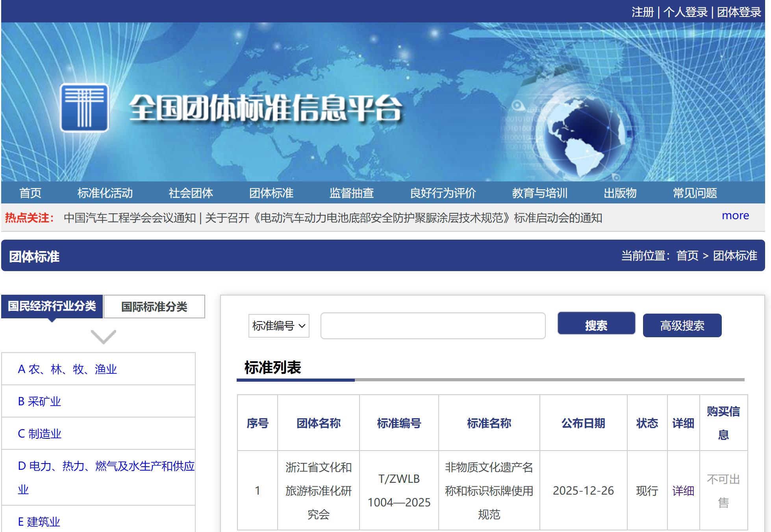Open 团体标准 in navigation bar
The image size is (771, 532).
271,193
